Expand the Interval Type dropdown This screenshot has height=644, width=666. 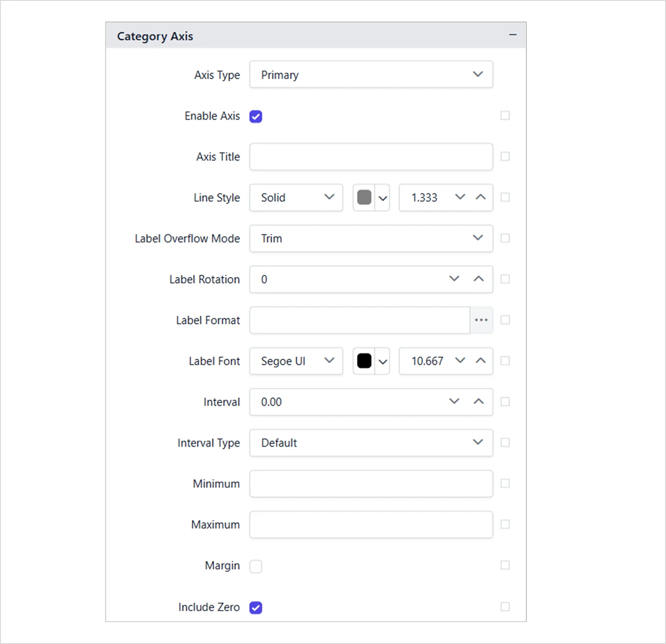coord(371,443)
